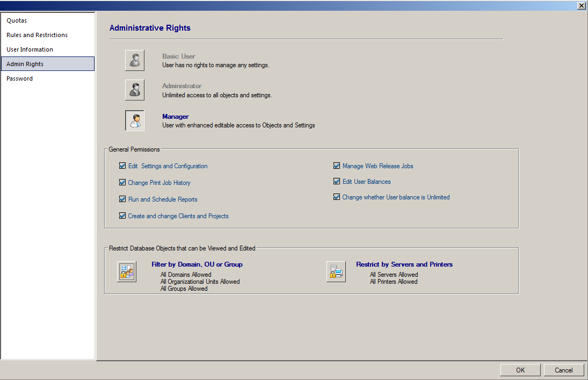Open the Quotas section
Viewport: 588px width, 380px height.
click(48, 20)
